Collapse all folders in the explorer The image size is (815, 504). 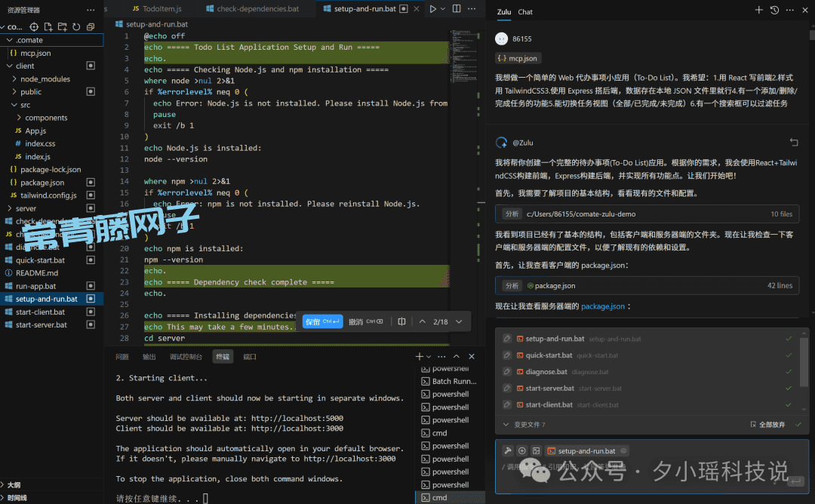tap(91, 27)
